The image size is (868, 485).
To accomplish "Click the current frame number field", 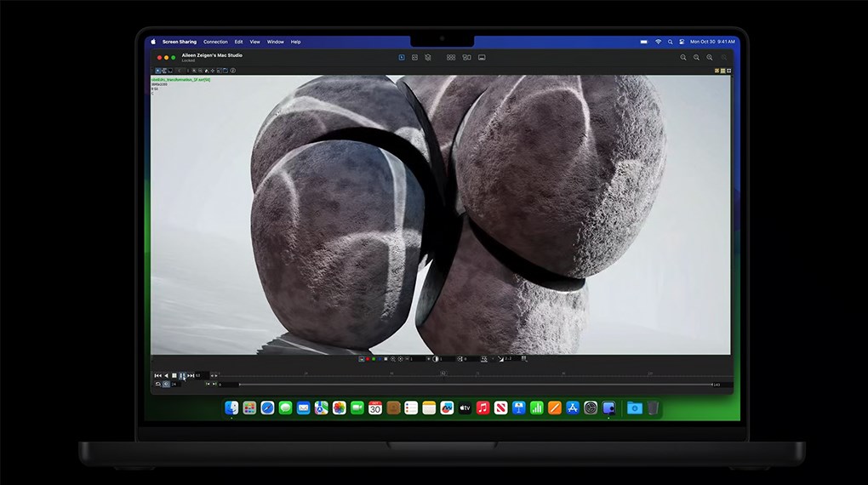I will tap(201, 375).
